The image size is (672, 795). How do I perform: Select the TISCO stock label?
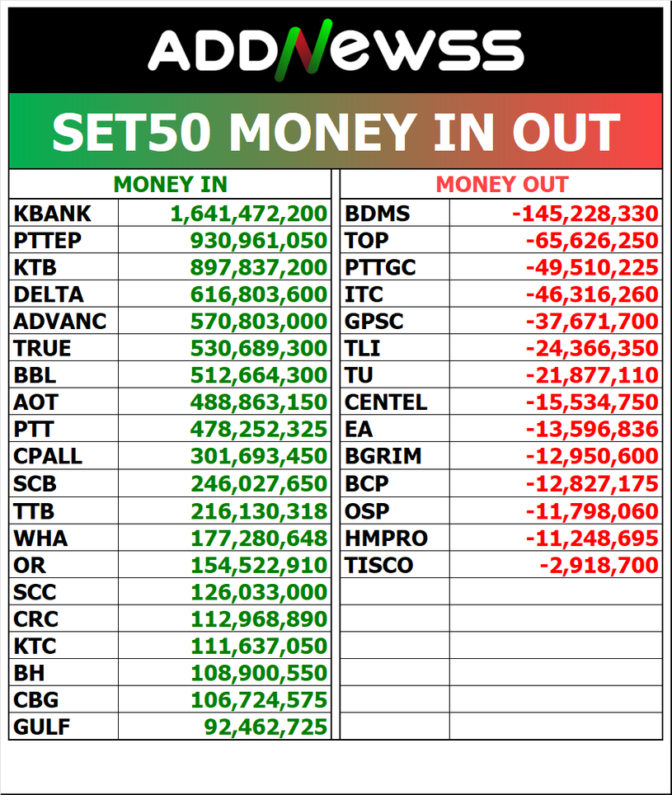click(378, 566)
